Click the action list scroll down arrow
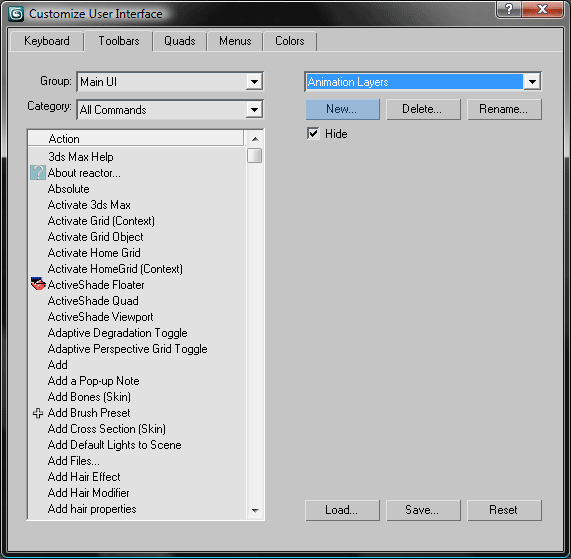 point(255,511)
